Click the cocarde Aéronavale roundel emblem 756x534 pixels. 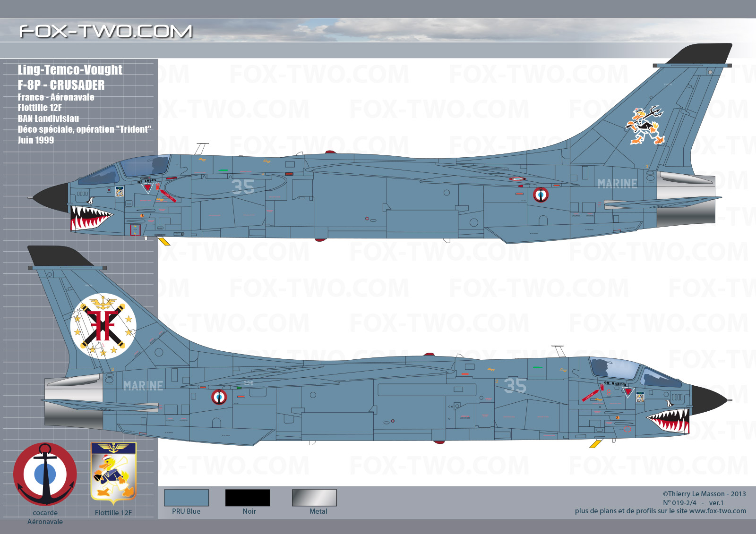pyautogui.click(x=45, y=474)
